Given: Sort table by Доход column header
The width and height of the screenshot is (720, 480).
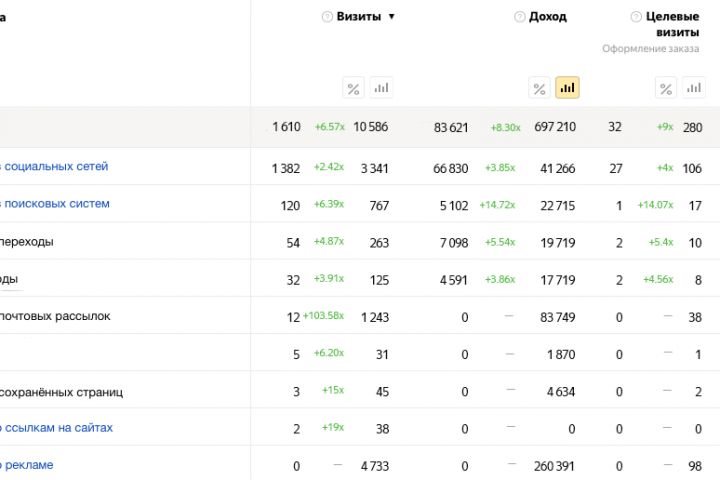Looking at the screenshot, I should point(548,17).
